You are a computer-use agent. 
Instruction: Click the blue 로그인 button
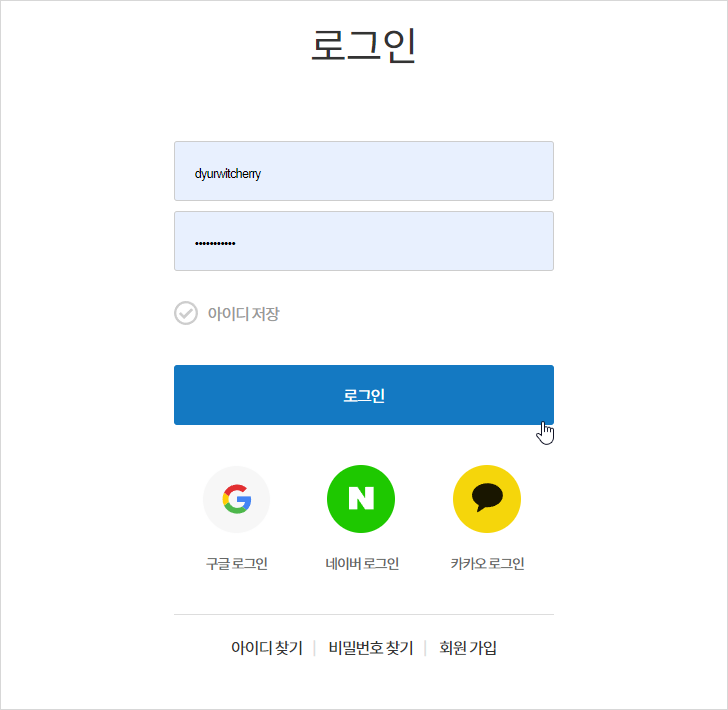click(x=364, y=395)
